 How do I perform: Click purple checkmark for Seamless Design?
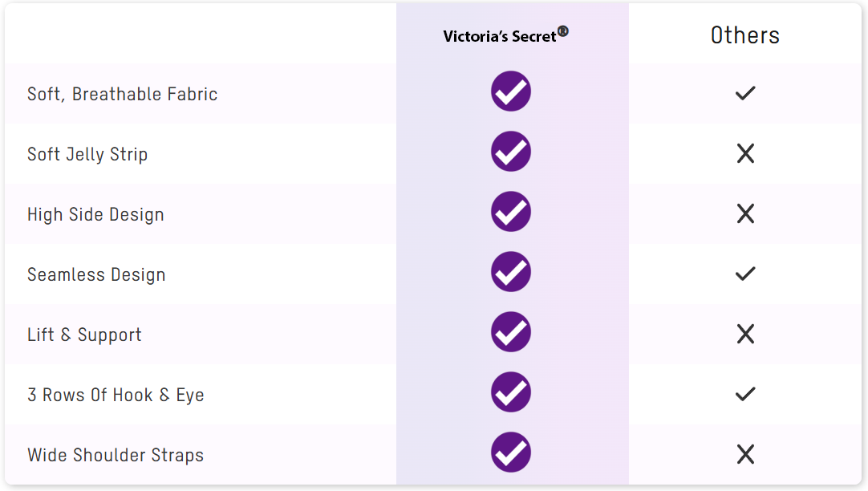click(511, 272)
